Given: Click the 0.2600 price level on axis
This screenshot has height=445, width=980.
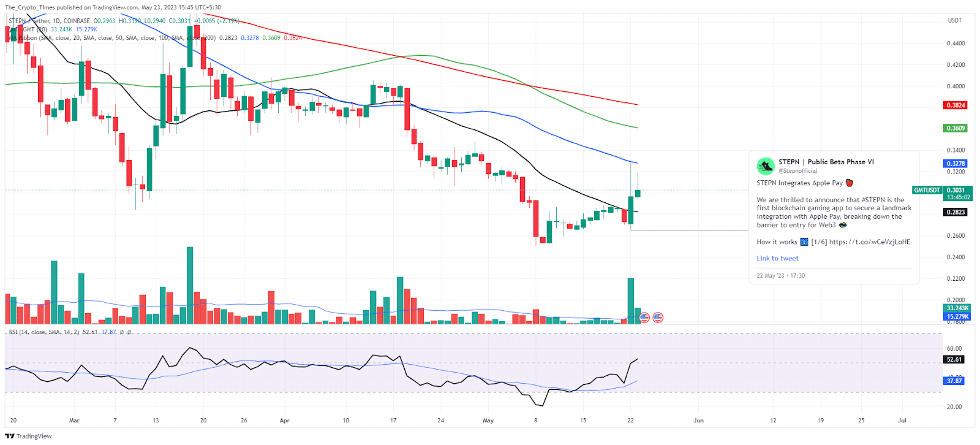Looking at the screenshot, I should (x=956, y=236).
